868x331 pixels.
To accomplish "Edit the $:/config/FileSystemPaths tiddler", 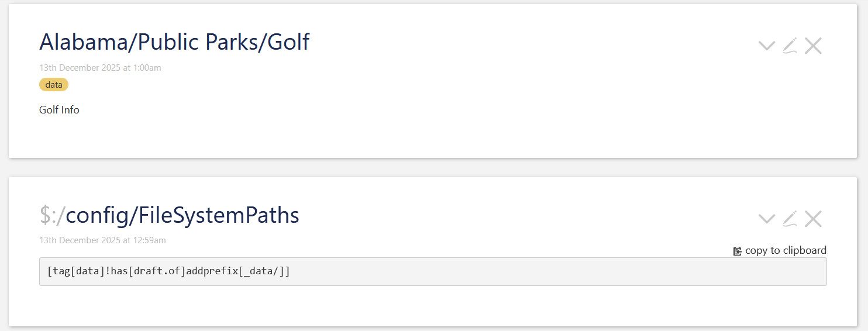I will coord(790,219).
